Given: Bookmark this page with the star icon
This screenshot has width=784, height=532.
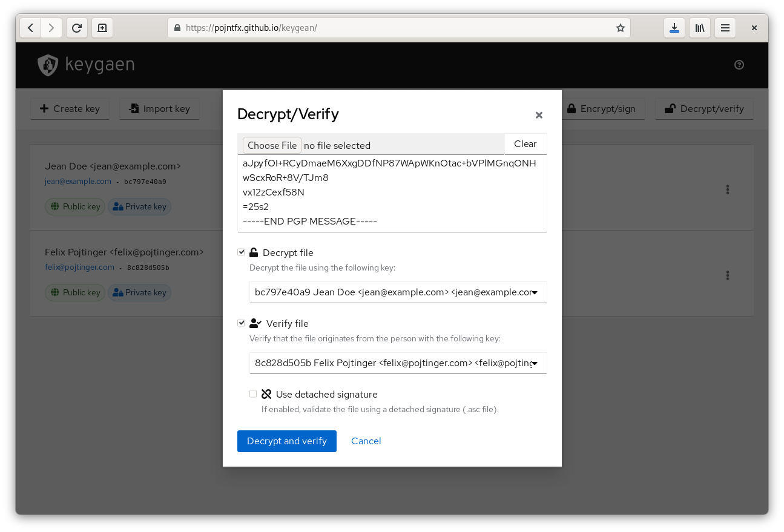Looking at the screenshot, I should point(620,28).
